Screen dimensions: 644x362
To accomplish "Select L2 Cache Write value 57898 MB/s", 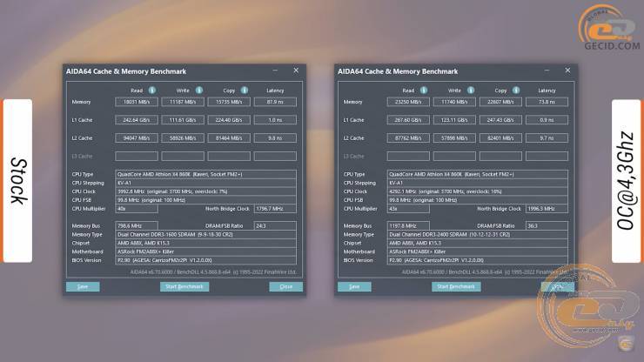I will tap(454, 138).
